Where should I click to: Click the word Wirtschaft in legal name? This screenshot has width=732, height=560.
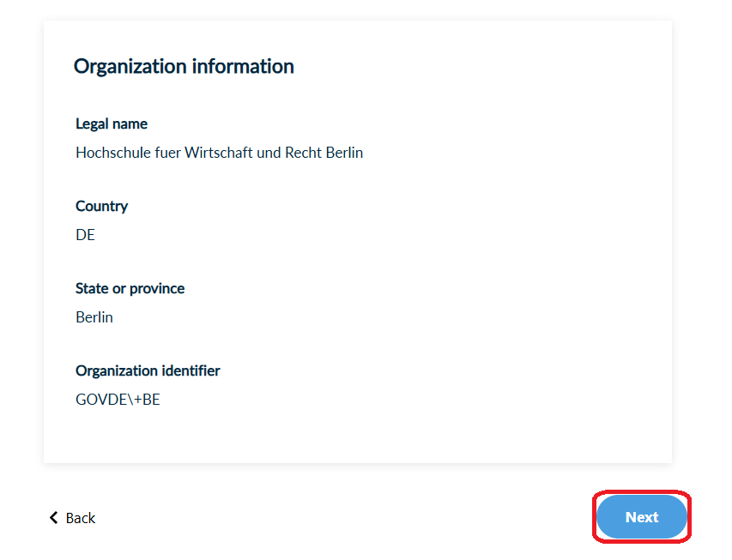pyautogui.click(x=219, y=153)
